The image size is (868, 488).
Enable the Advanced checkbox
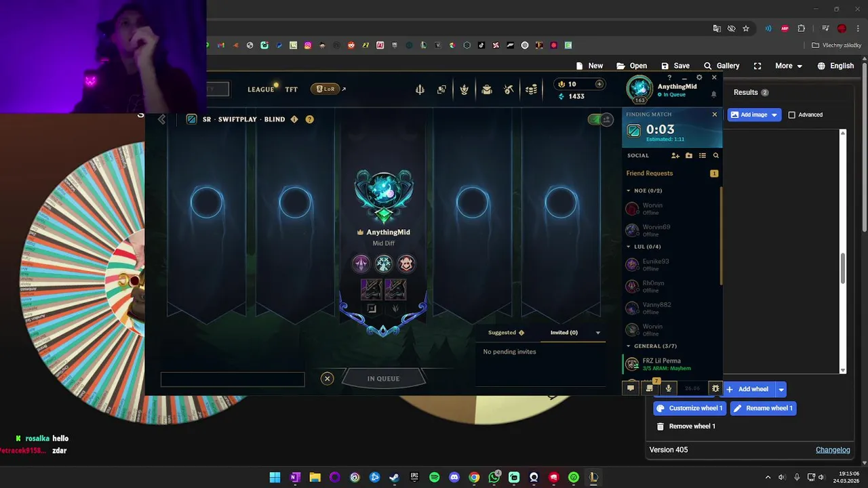(x=791, y=115)
